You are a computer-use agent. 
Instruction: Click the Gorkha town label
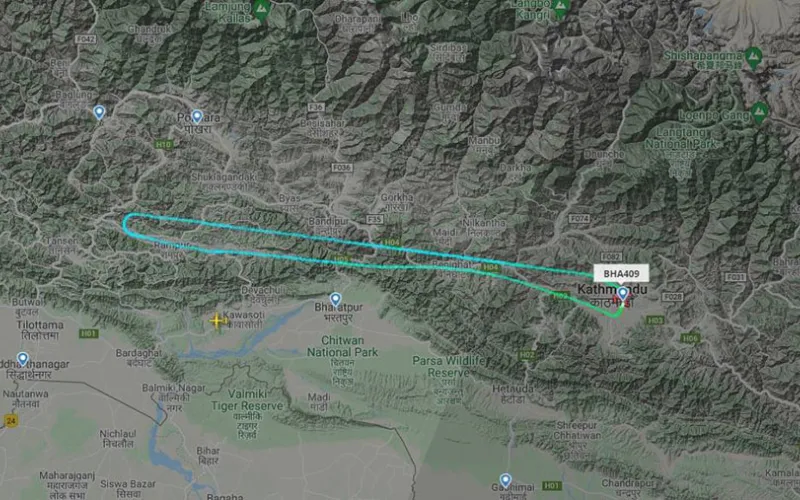coord(397,197)
